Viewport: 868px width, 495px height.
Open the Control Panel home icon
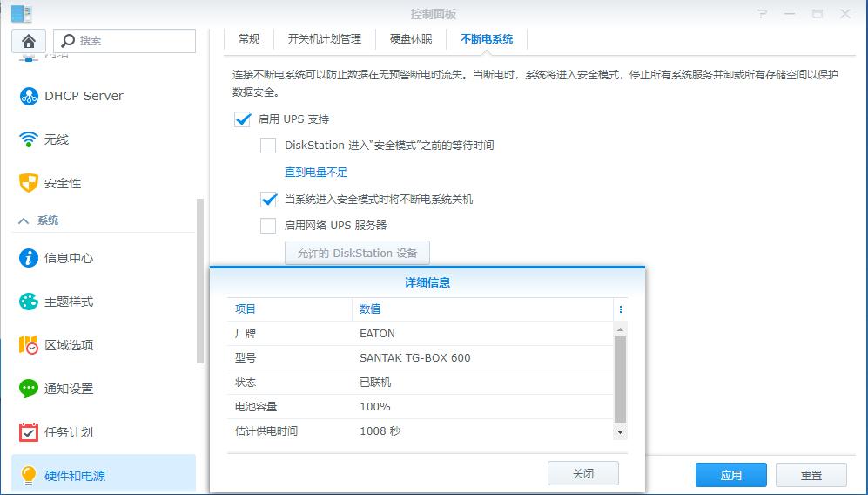click(x=28, y=40)
